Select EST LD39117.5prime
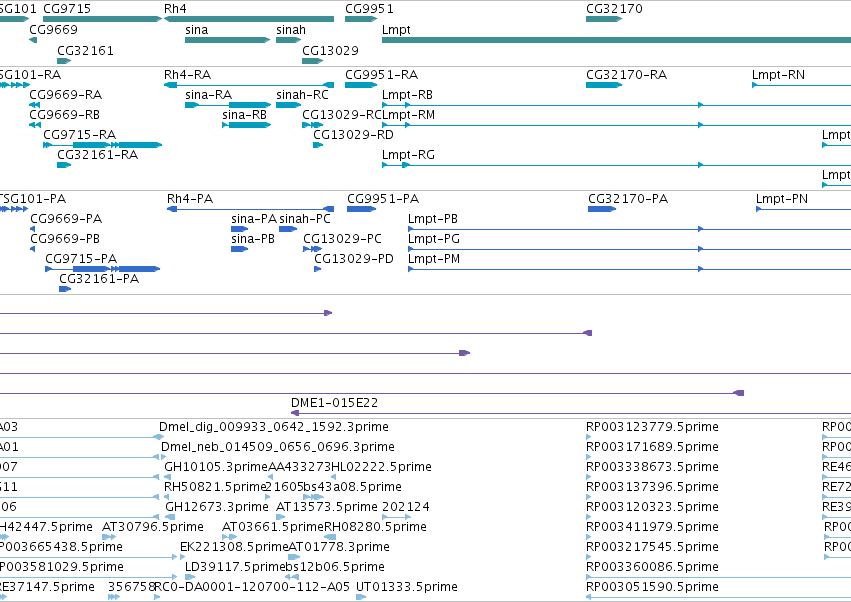The height and width of the screenshot is (602, 851). [236, 567]
